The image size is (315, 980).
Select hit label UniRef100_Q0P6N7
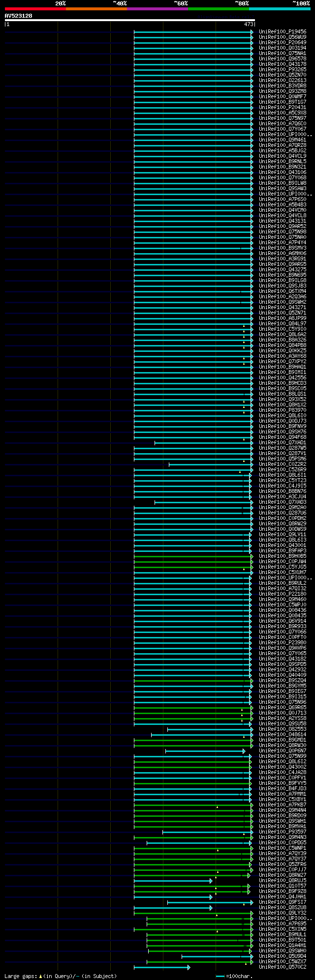click(283, 750)
